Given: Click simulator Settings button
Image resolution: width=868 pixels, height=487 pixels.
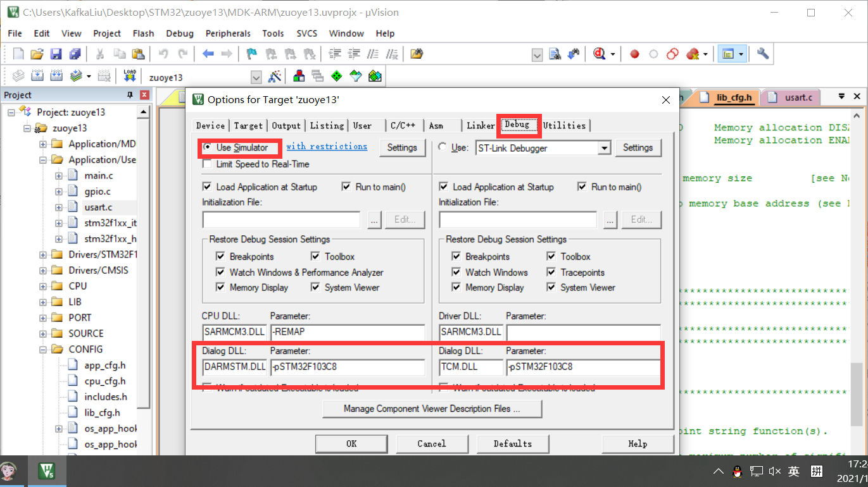Looking at the screenshot, I should 402,147.
